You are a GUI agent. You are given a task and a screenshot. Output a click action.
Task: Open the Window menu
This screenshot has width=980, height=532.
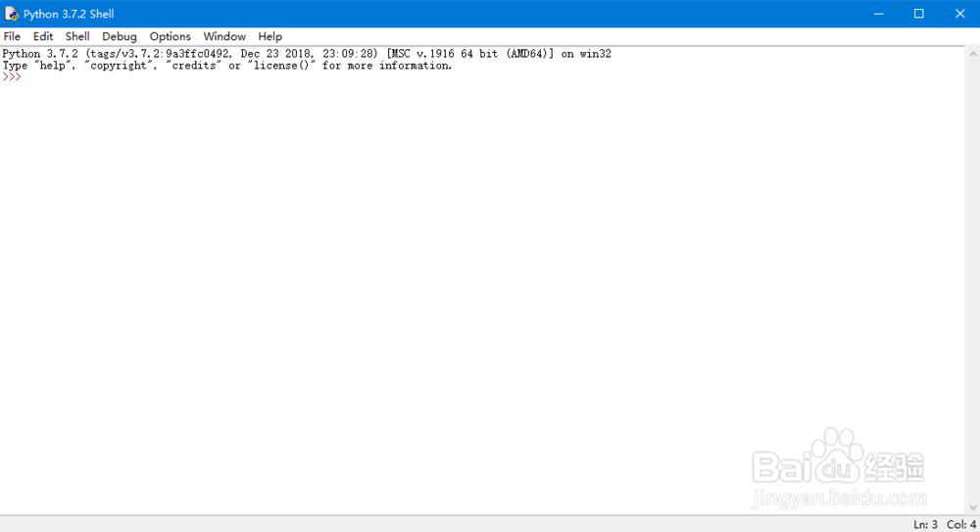pyautogui.click(x=224, y=36)
